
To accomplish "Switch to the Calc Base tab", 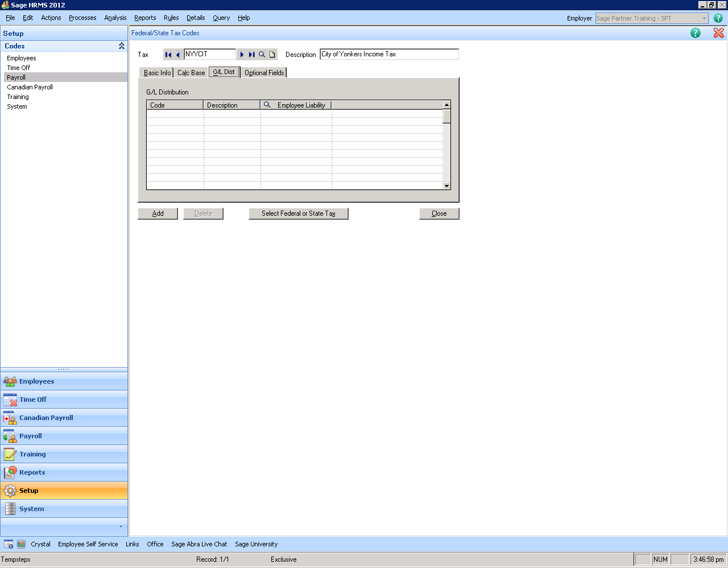I will pos(191,73).
